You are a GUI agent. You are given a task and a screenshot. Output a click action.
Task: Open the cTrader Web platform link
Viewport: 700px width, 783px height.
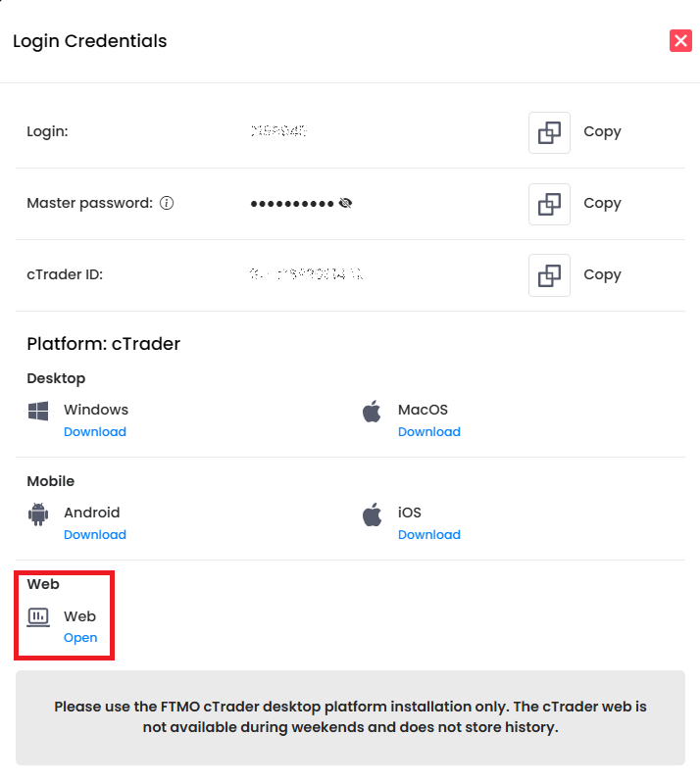point(80,638)
